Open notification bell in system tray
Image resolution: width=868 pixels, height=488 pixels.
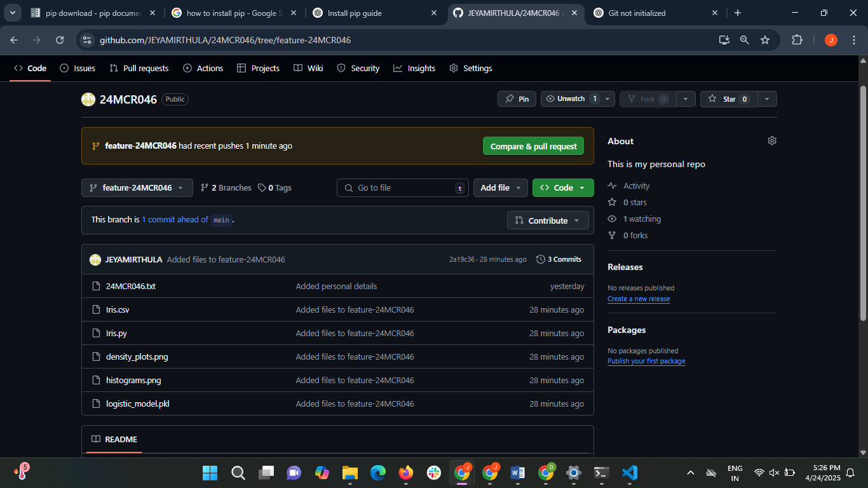(x=850, y=473)
